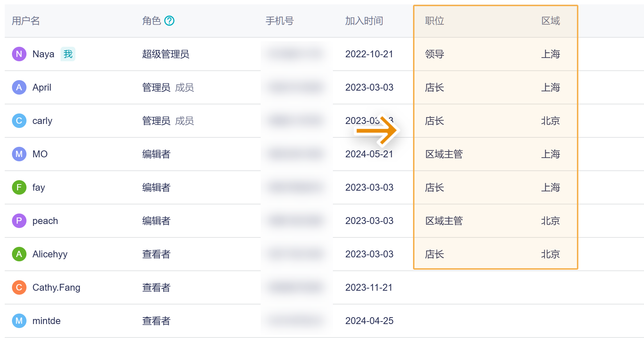The width and height of the screenshot is (644, 340).
Task: Click the 我 tag next to Naya
Action: pos(68,54)
